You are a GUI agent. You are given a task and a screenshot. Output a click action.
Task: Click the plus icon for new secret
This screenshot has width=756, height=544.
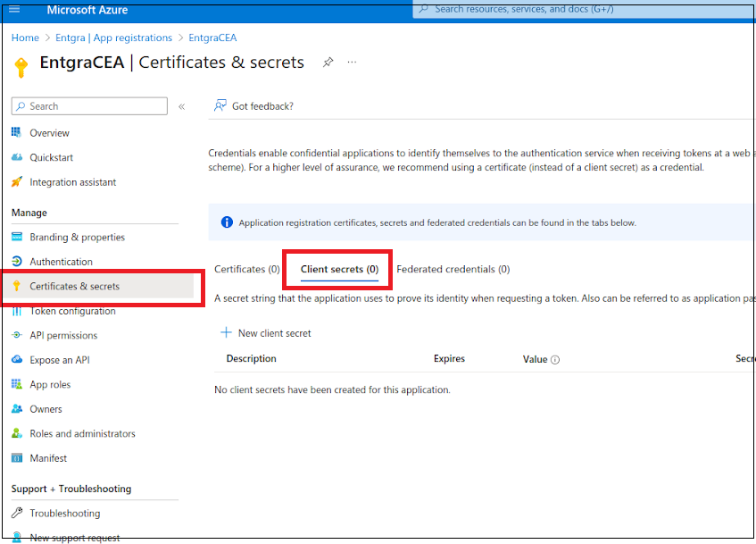coord(226,332)
